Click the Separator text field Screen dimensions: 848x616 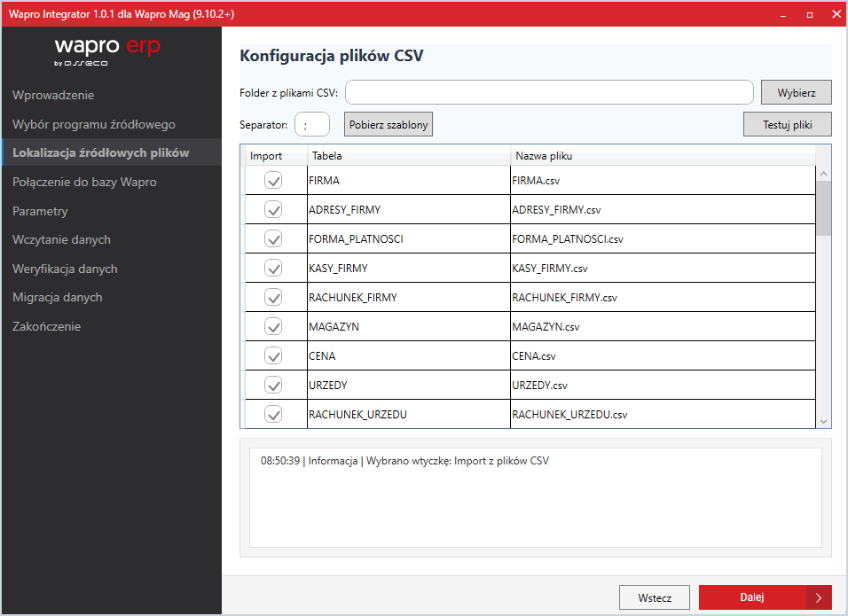click(x=312, y=124)
